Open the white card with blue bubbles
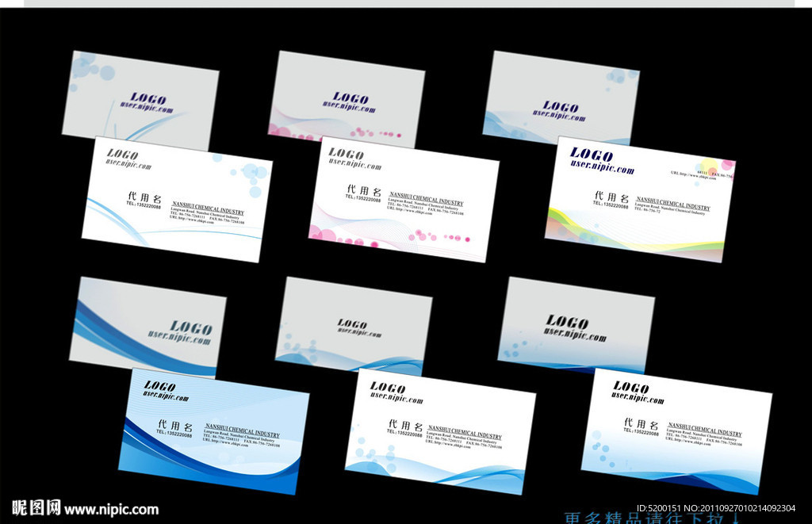812x524 pixels. [177, 199]
